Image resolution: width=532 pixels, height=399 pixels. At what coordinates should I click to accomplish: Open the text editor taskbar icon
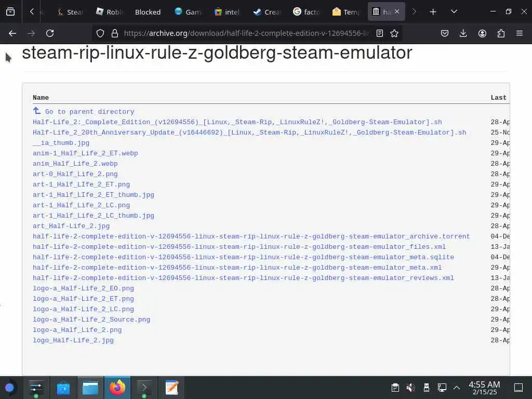click(171, 388)
